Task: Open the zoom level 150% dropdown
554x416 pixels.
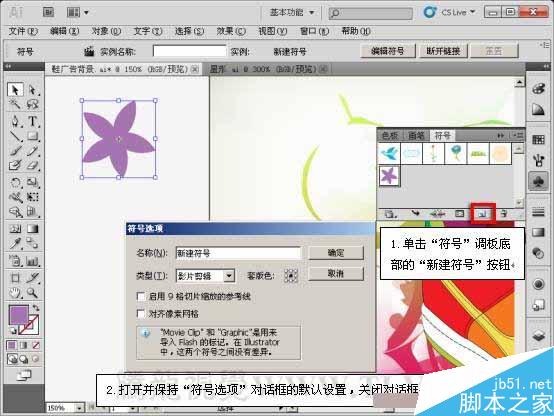Action: [x=79, y=408]
